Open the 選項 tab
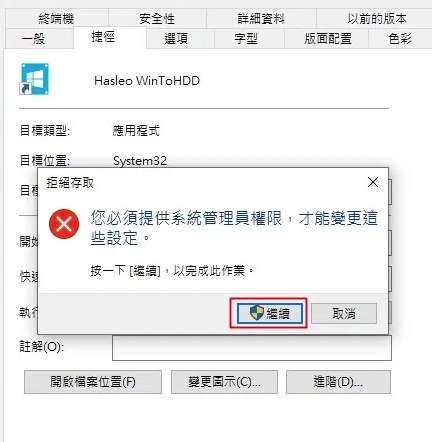432x442 pixels. (x=176, y=39)
